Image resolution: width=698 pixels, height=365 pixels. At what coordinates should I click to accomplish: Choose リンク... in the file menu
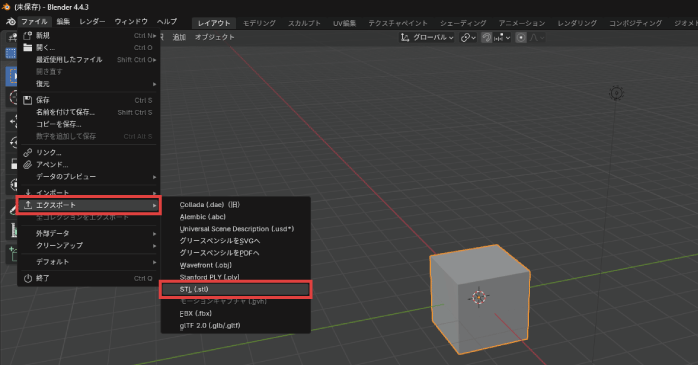click(89, 153)
